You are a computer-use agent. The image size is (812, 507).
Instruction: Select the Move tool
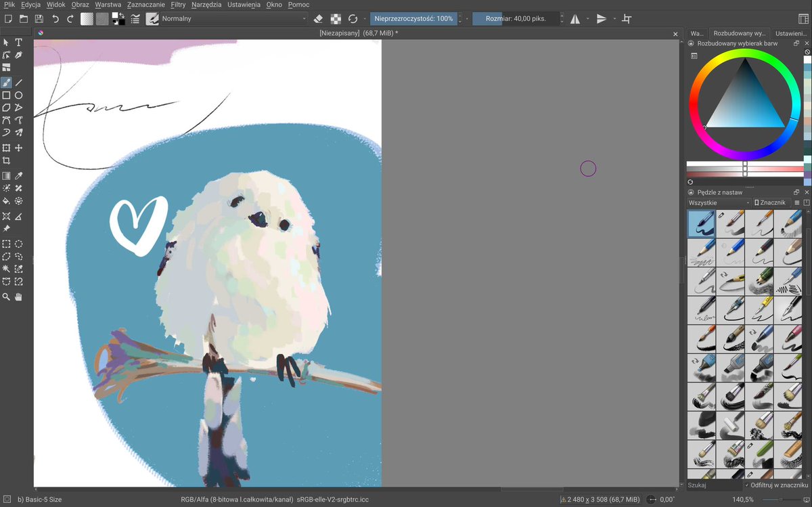[19, 148]
